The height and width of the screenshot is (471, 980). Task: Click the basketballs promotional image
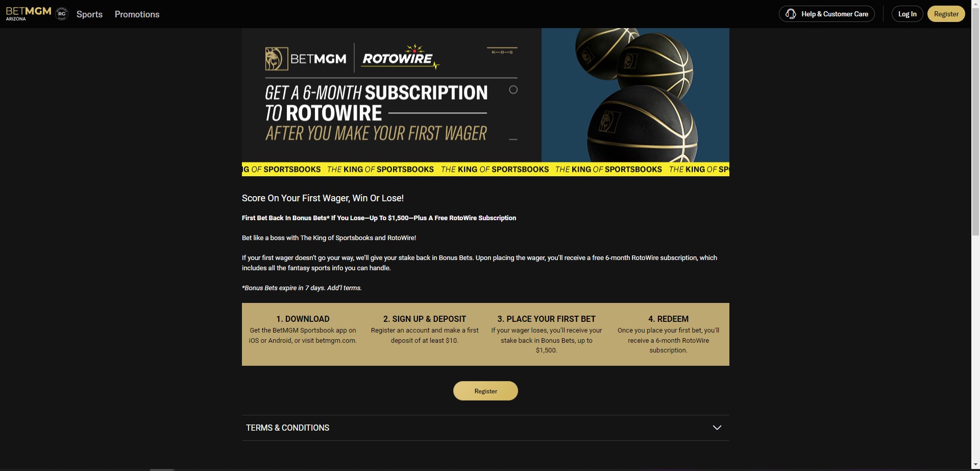635,95
